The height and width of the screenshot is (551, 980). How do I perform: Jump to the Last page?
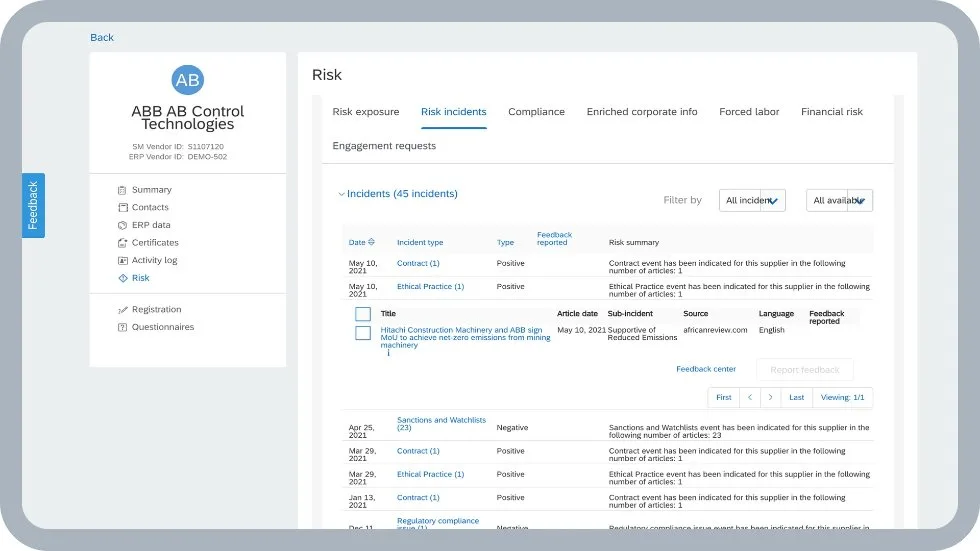[796, 397]
